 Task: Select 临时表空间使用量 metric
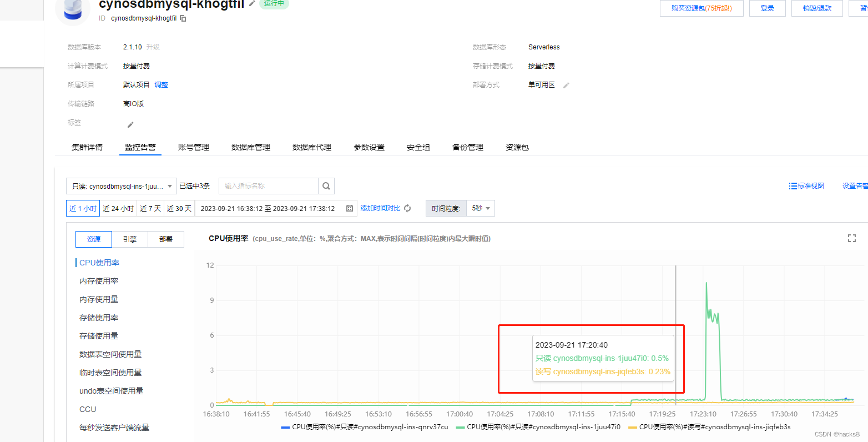[110, 373]
